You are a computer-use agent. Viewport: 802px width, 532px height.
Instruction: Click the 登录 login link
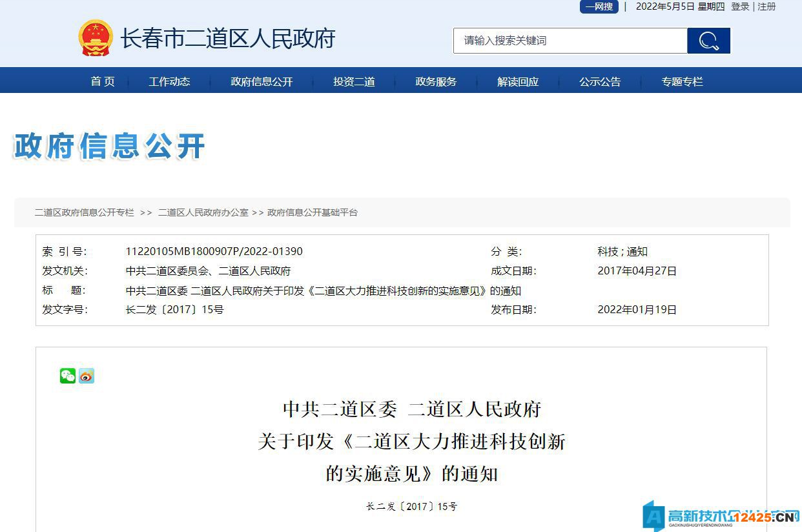[740, 6]
